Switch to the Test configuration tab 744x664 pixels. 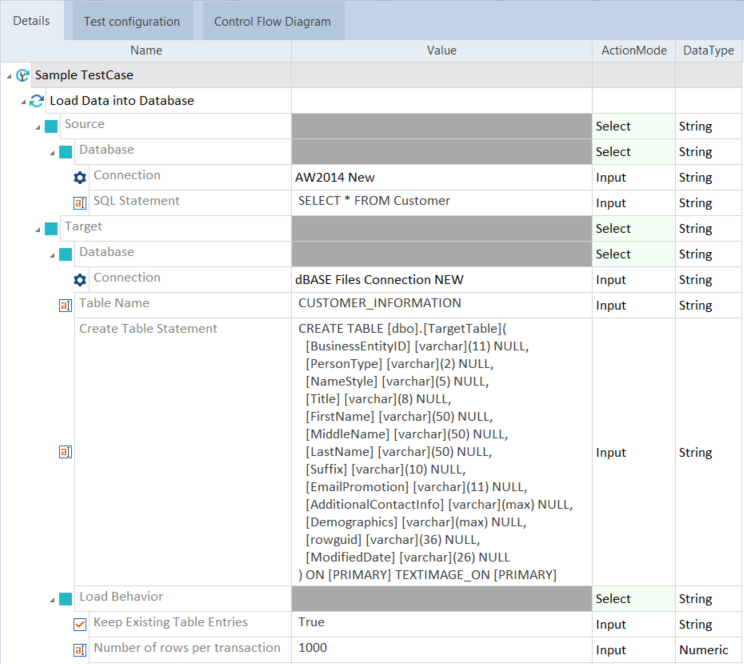coord(131,21)
